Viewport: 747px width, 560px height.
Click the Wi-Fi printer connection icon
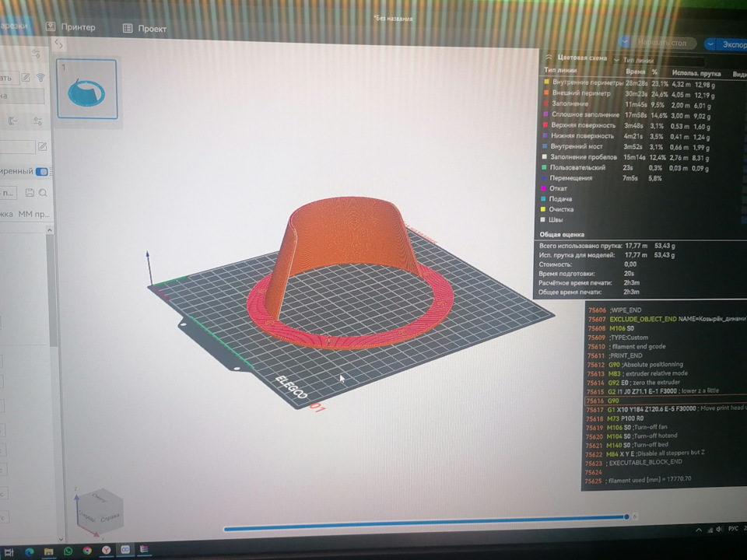(x=41, y=77)
